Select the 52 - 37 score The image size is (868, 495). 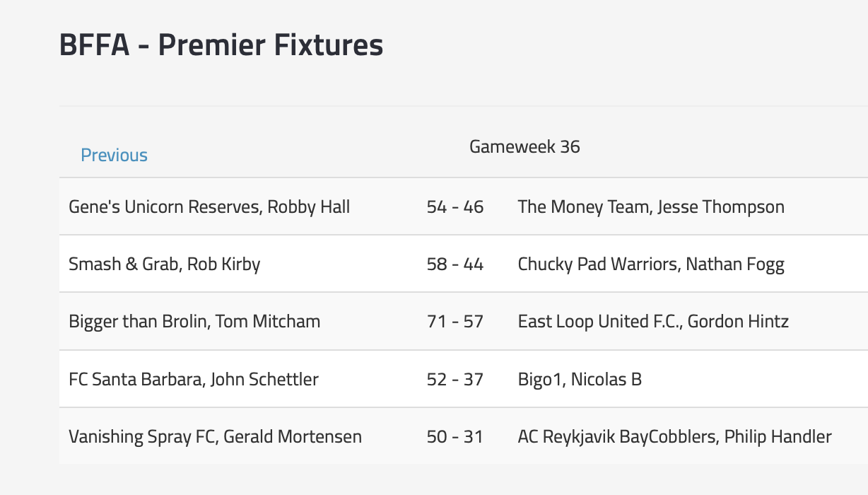coord(455,379)
